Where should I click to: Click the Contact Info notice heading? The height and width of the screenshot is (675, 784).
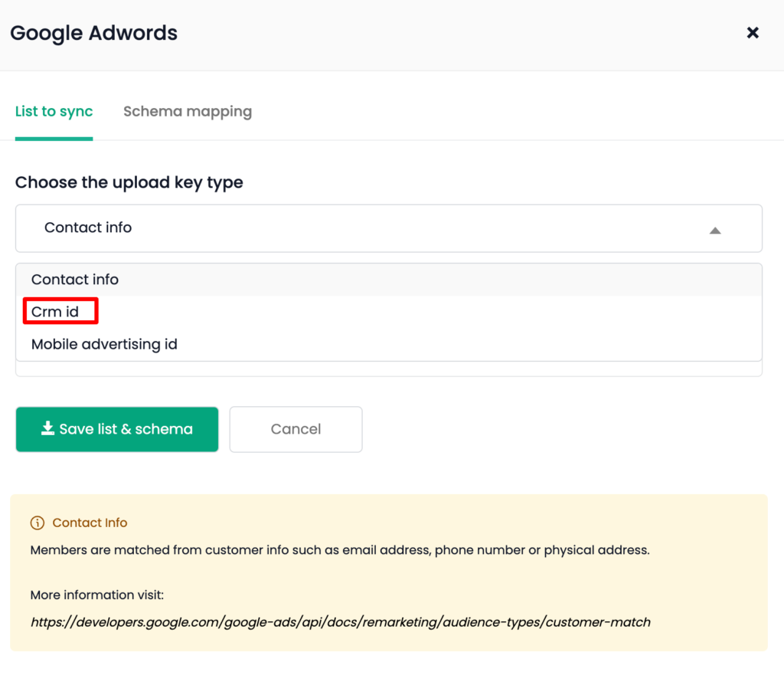pyautogui.click(x=90, y=523)
